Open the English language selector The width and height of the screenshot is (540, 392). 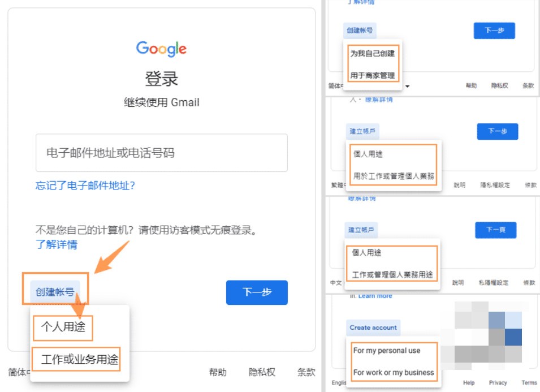[339, 383]
